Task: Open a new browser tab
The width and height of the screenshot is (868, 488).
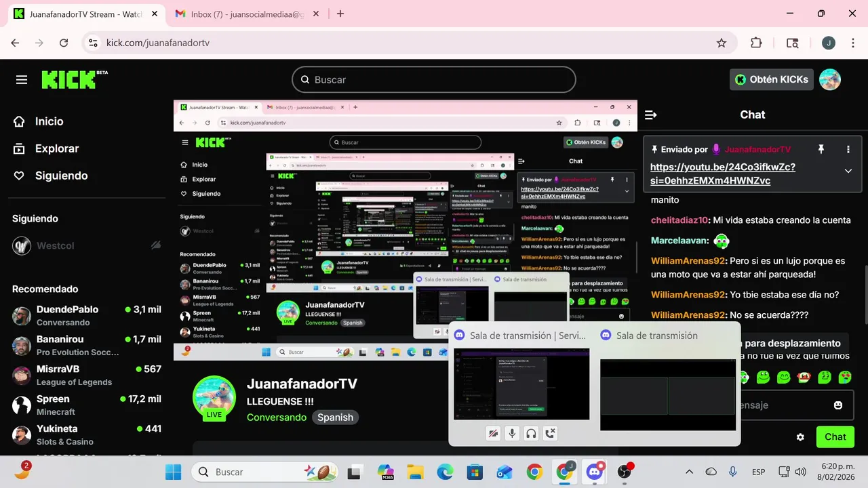Action: [340, 14]
